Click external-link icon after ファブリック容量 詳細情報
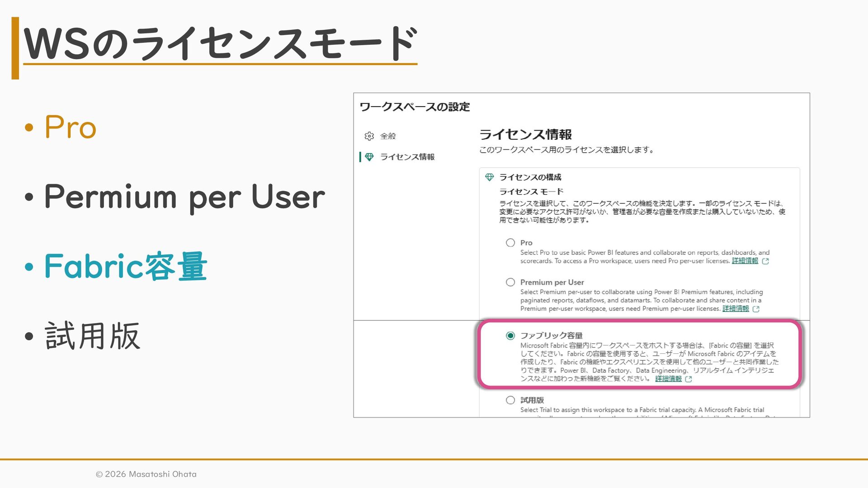The height and width of the screenshot is (488, 868). click(689, 379)
